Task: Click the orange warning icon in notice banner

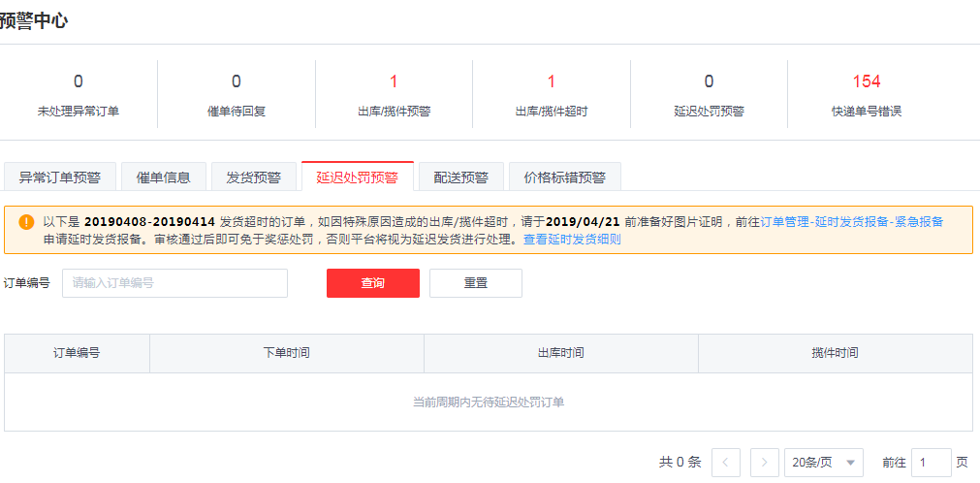Action: (x=26, y=221)
